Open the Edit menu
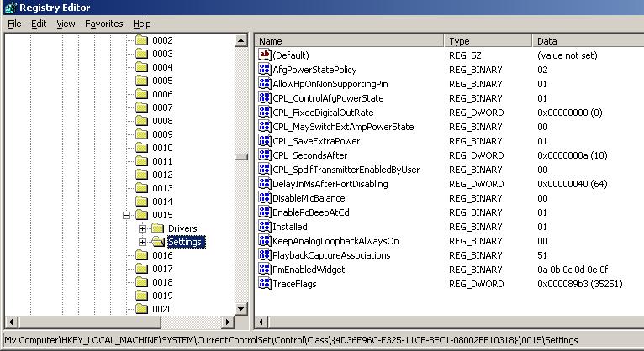The height and width of the screenshot is (351, 644). [39, 24]
